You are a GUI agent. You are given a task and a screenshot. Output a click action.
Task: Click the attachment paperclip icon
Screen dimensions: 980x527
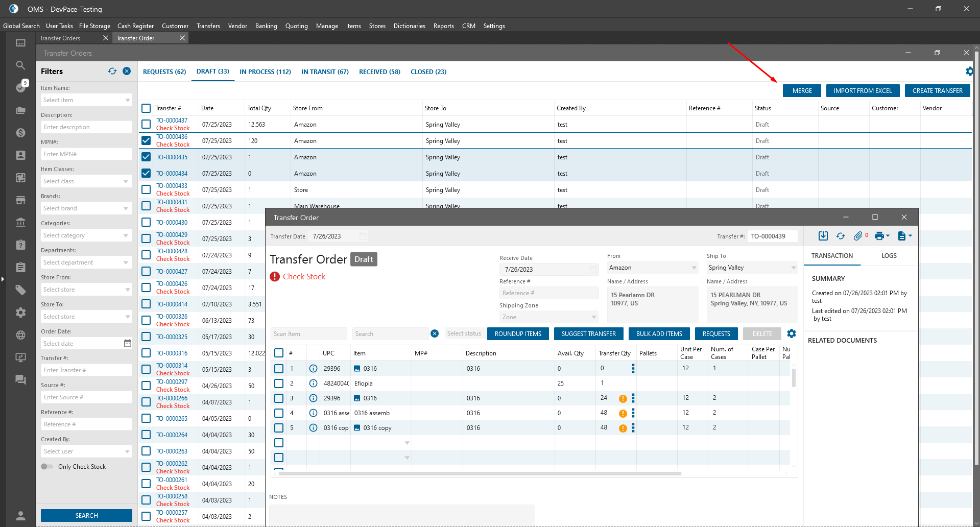tap(858, 236)
